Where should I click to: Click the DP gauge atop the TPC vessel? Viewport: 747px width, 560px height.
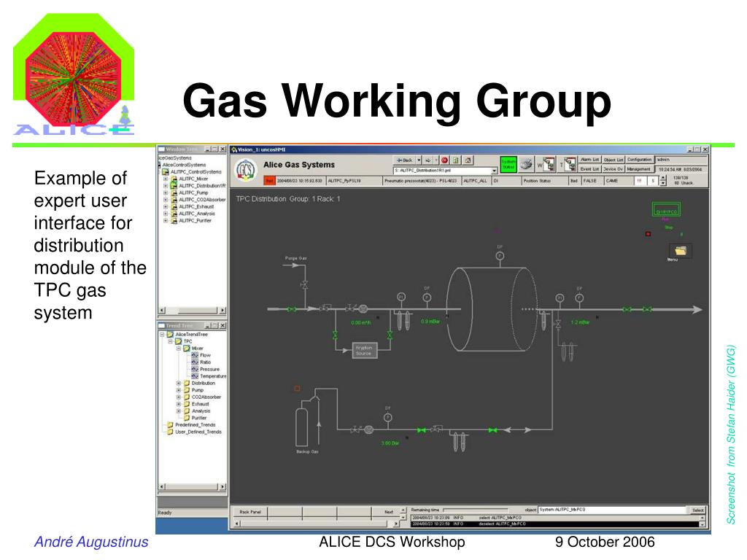click(x=500, y=256)
